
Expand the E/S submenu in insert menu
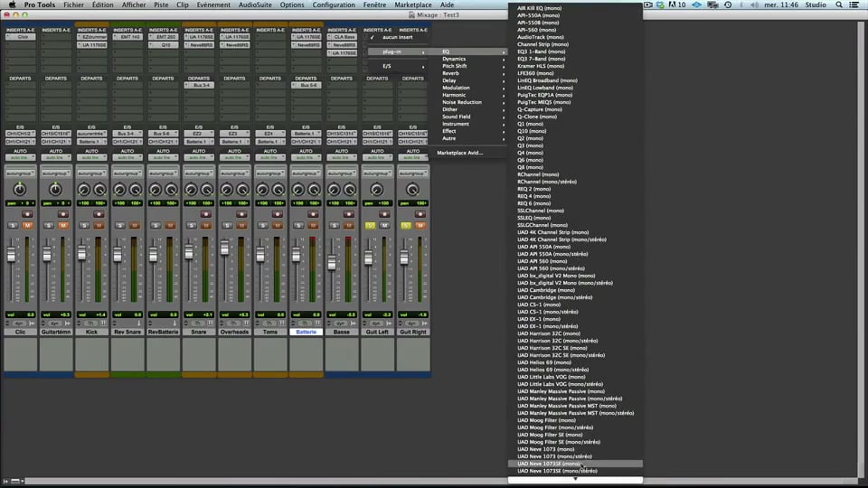click(x=397, y=66)
